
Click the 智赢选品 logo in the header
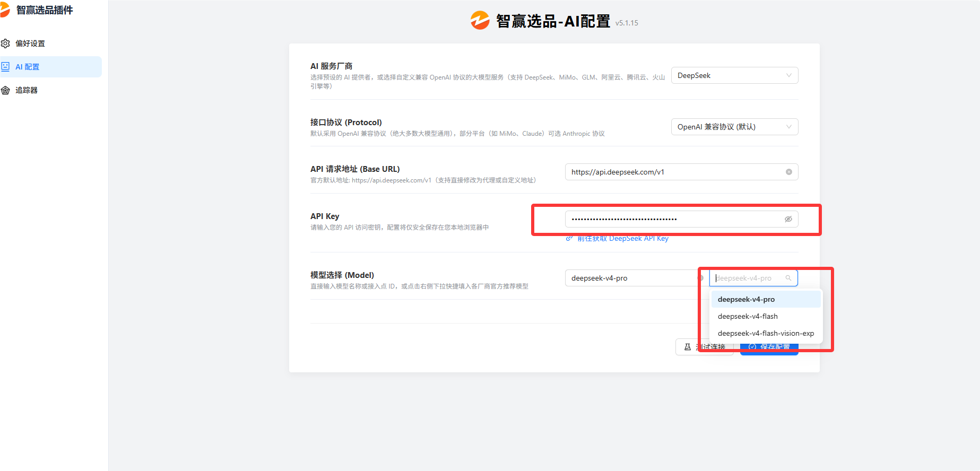tap(480, 21)
